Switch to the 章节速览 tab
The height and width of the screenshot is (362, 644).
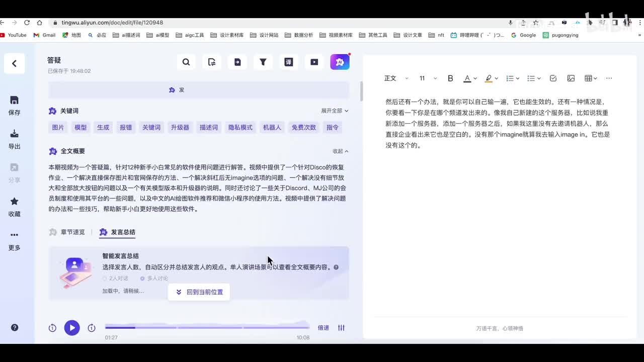pos(67,232)
